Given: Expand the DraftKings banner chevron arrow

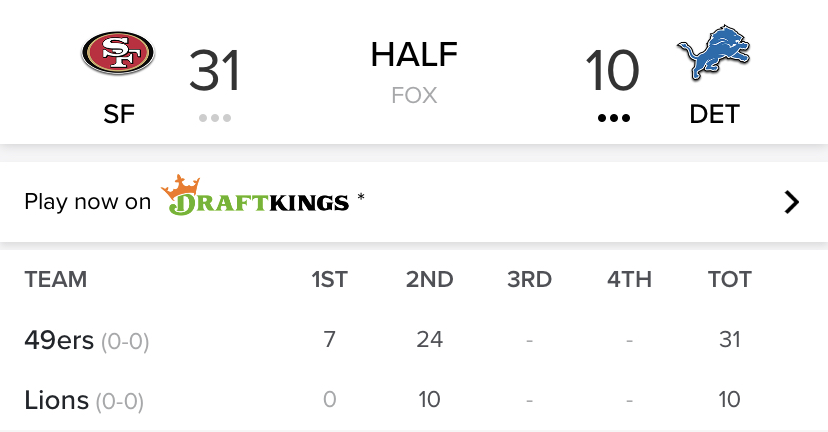Looking at the screenshot, I should click(x=792, y=202).
